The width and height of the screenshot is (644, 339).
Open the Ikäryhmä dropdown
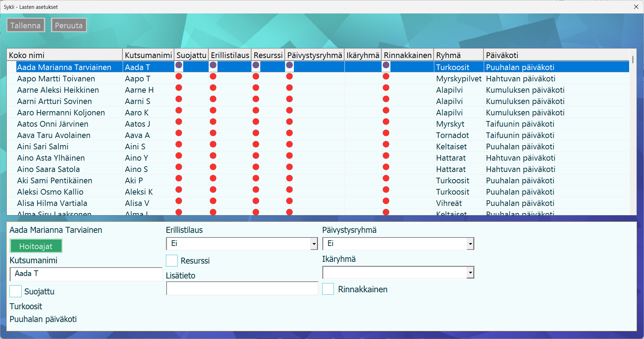tap(470, 272)
